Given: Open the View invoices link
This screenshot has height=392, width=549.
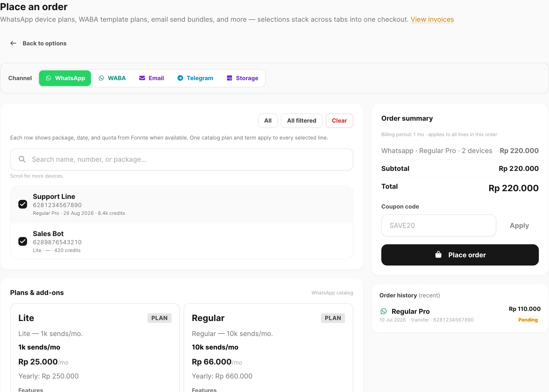Looking at the screenshot, I should pos(432,19).
